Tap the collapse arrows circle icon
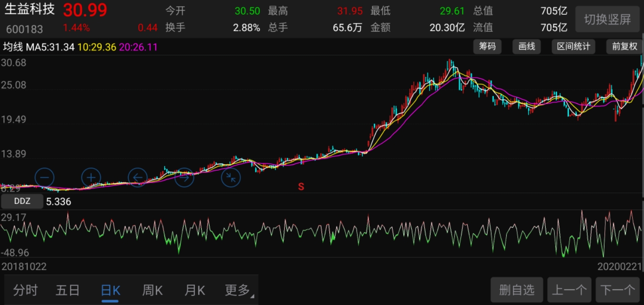The width and height of the screenshot is (644, 305). coord(231,178)
